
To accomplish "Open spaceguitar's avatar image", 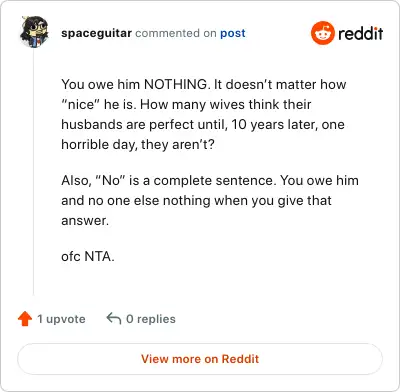I will tap(34, 32).
